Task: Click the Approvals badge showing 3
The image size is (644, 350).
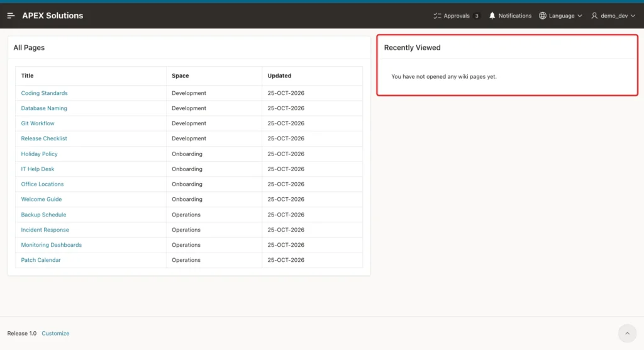Action: [477, 16]
